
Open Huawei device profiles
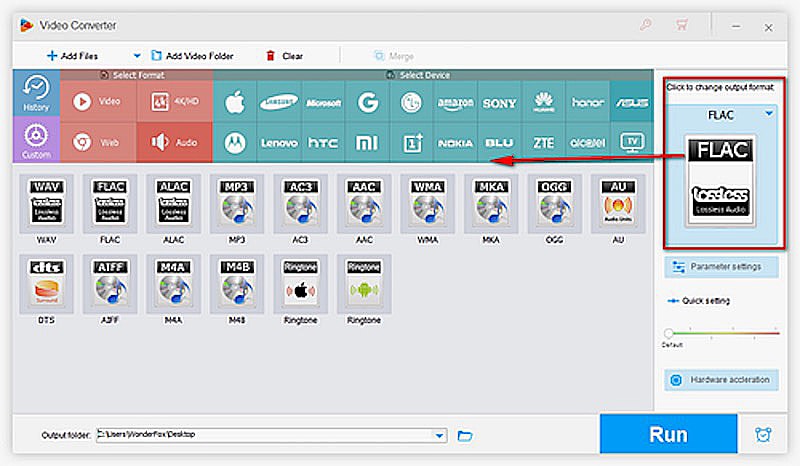543,102
